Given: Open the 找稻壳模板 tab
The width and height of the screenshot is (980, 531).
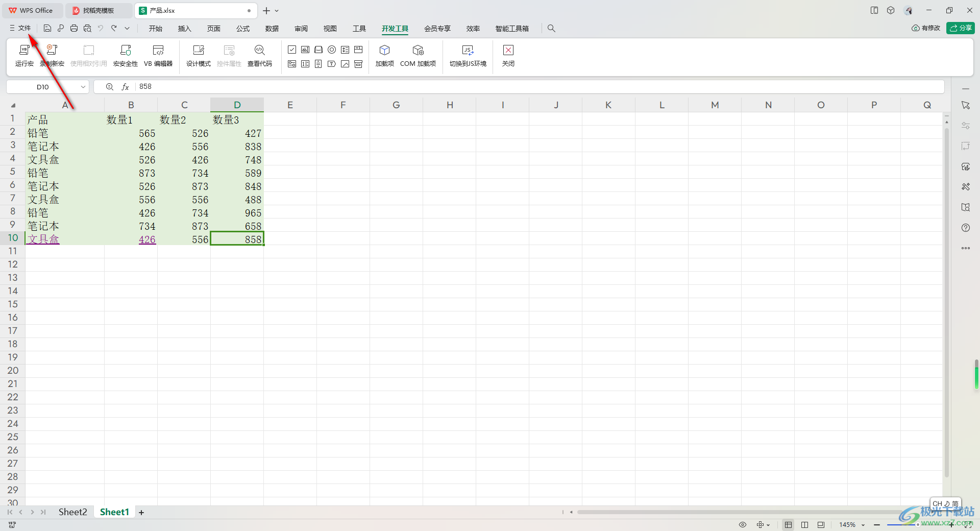Looking at the screenshot, I should click(98, 10).
